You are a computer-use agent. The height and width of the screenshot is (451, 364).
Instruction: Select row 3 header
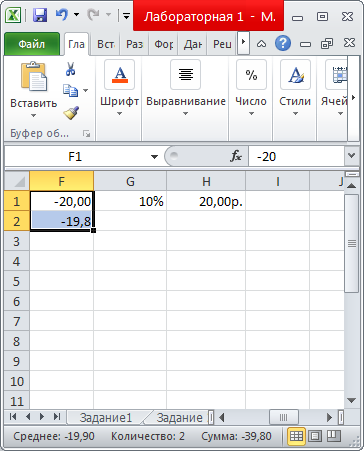[x=17, y=241]
